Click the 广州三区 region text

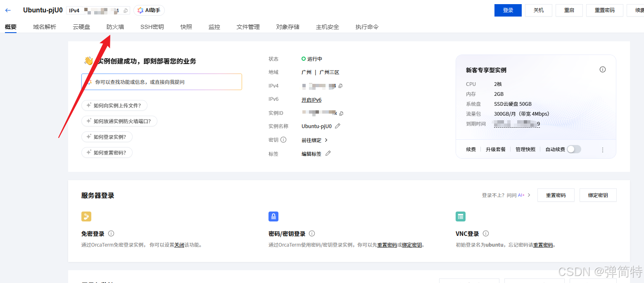(329, 72)
